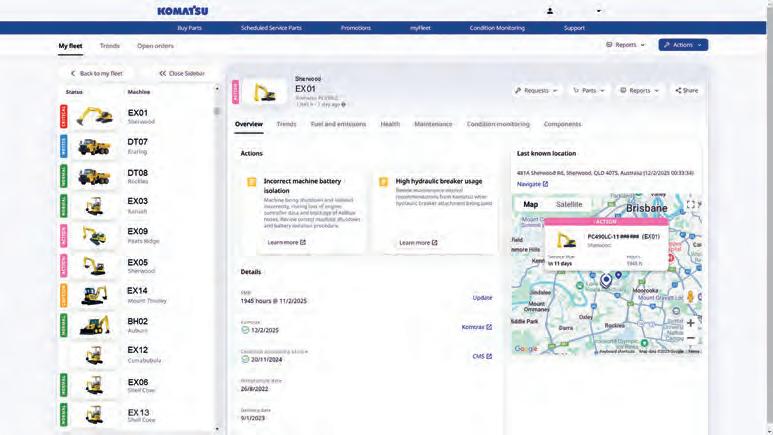Open the blue Actions dropdown
Screen dimensions: 773x435
(x=683, y=45)
